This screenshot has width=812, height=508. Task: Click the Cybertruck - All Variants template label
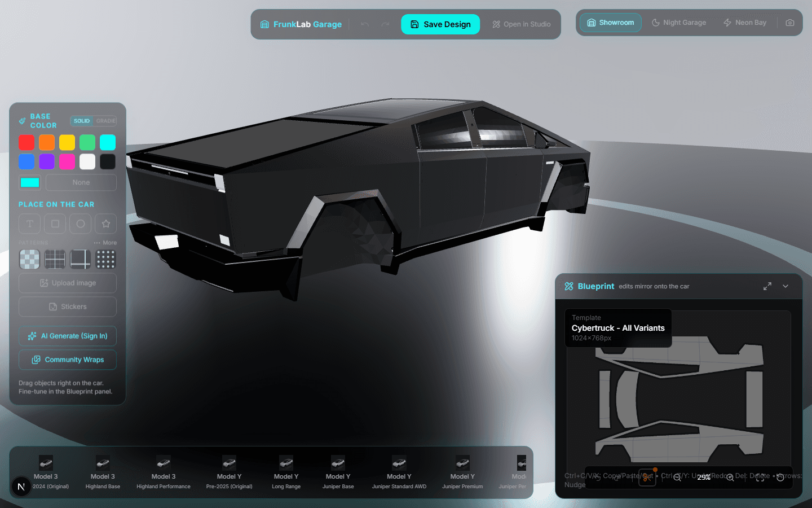point(618,328)
